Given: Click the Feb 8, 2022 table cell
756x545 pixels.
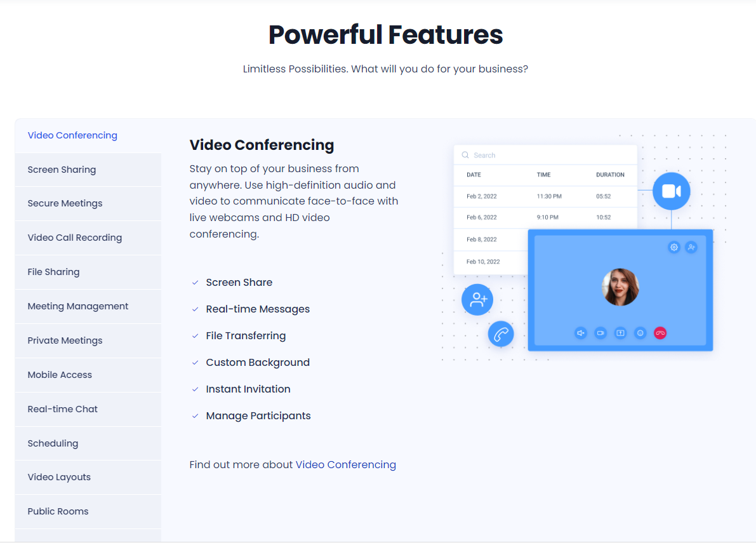Looking at the screenshot, I should click(x=482, y=239).
